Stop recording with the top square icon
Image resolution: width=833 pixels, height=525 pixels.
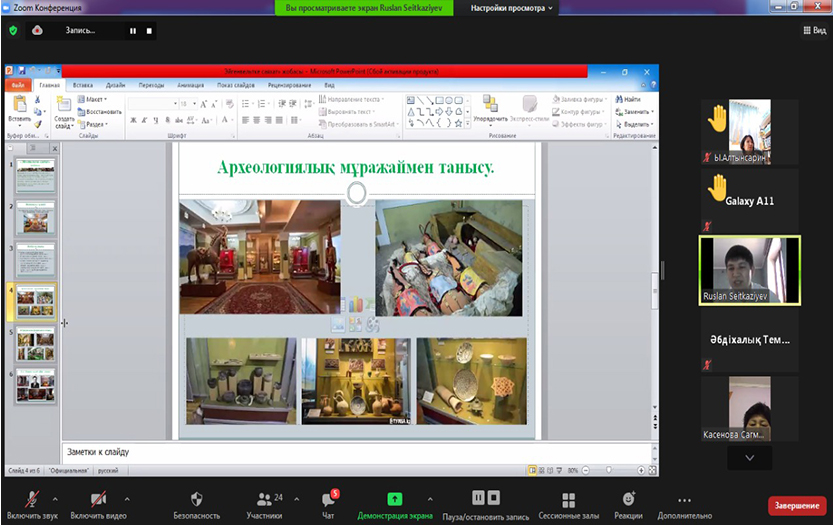(150, 31)
